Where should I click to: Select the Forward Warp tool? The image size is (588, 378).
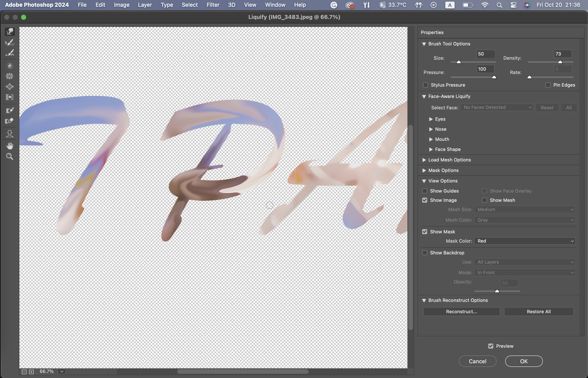(10, 32)
